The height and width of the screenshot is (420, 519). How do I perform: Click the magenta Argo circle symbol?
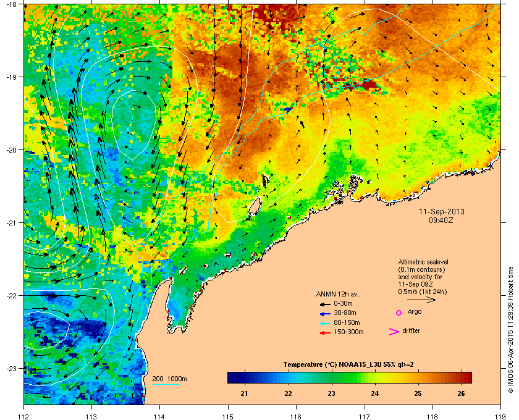[399, 313]
